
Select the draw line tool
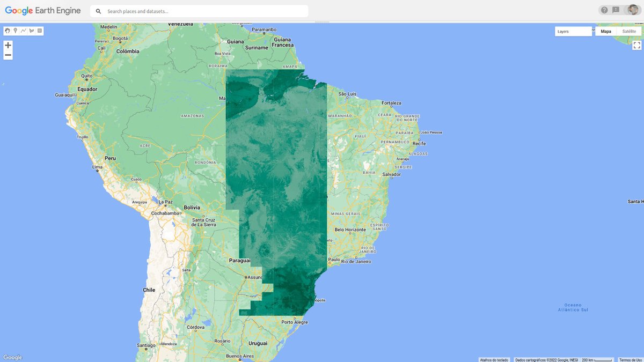[24, 31]
